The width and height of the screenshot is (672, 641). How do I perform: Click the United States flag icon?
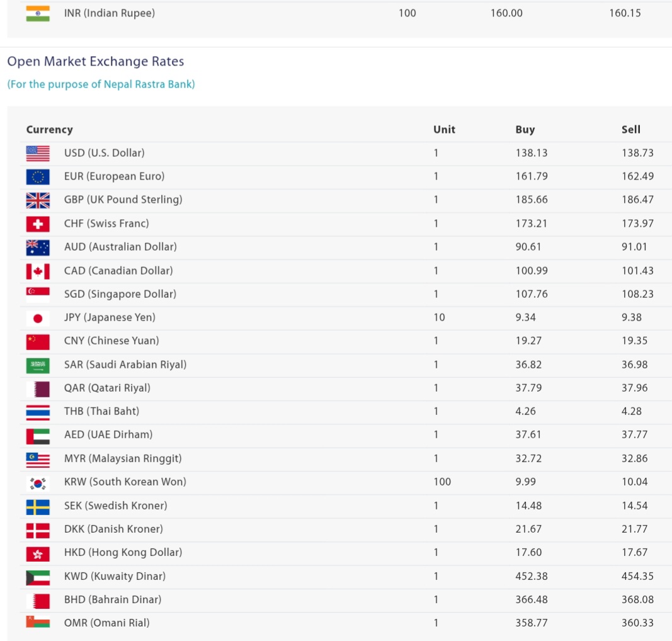38,153
